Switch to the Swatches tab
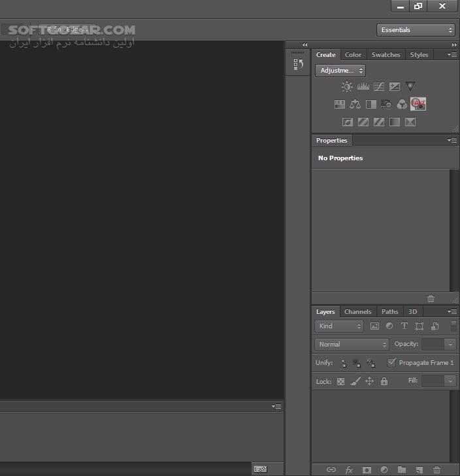The image size is (460, 476). click(386, 55)
